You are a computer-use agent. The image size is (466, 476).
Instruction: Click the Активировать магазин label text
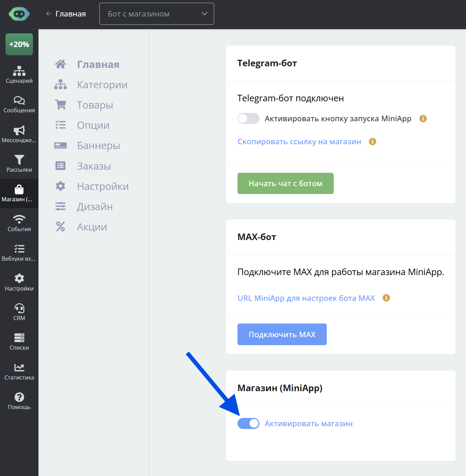309,423
